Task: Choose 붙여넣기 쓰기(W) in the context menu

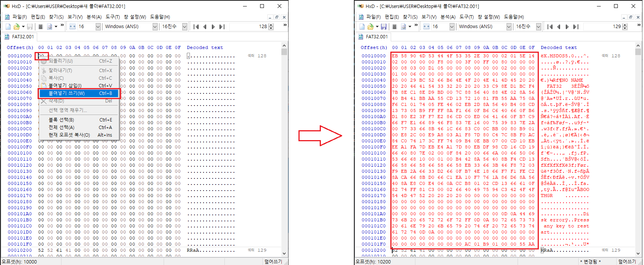Action: 79,93
